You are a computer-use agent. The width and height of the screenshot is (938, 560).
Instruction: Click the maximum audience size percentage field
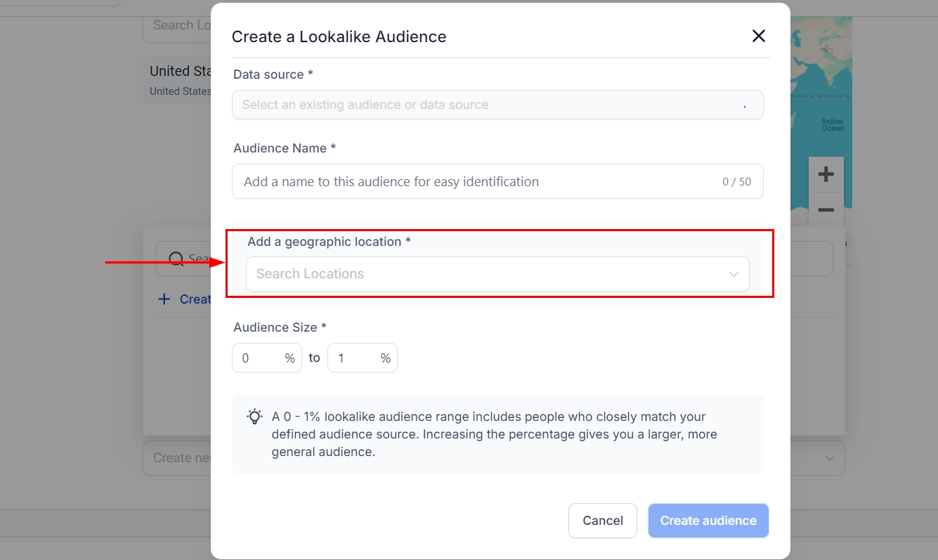[x=356, y=358]
